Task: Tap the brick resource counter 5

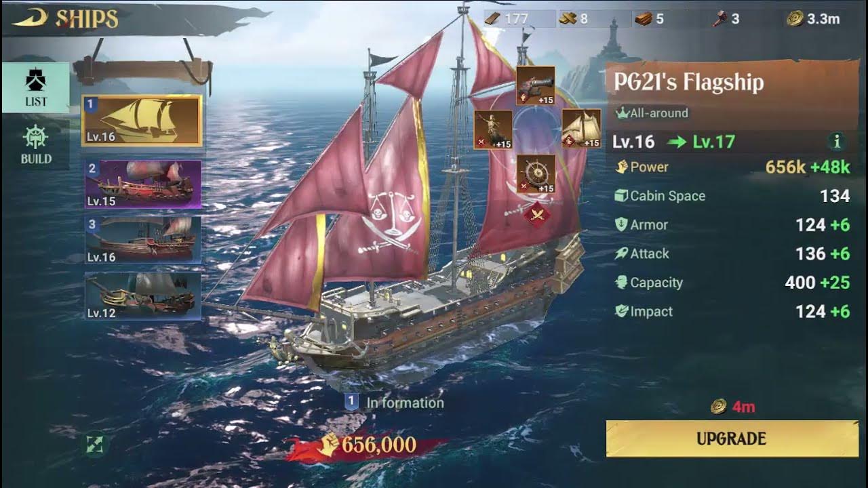Action: (649, 19)
